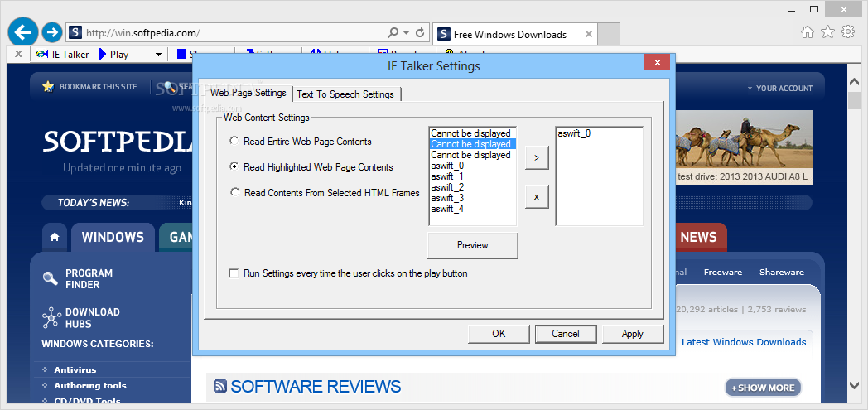Enable Run Settings every time checkbox
The height and width of the screenshot is (410, 868).
234,273
